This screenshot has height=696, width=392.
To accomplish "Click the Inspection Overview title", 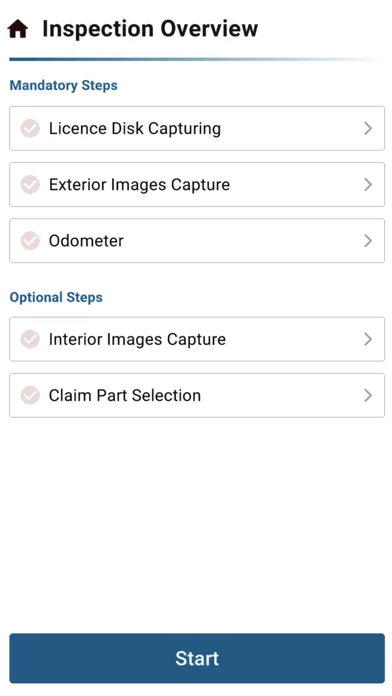I will click(x=150, y=29).
